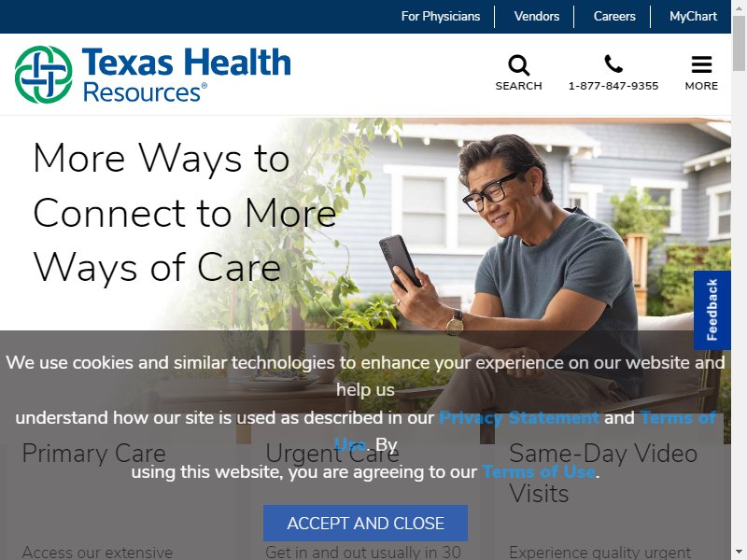Screen dimensions: 747x560
Task: Click the scrollbar down arrow
Action: [739, 553]
